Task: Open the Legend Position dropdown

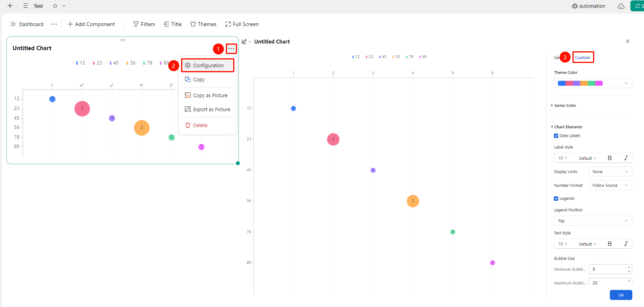Action: [x=593, y=221]
